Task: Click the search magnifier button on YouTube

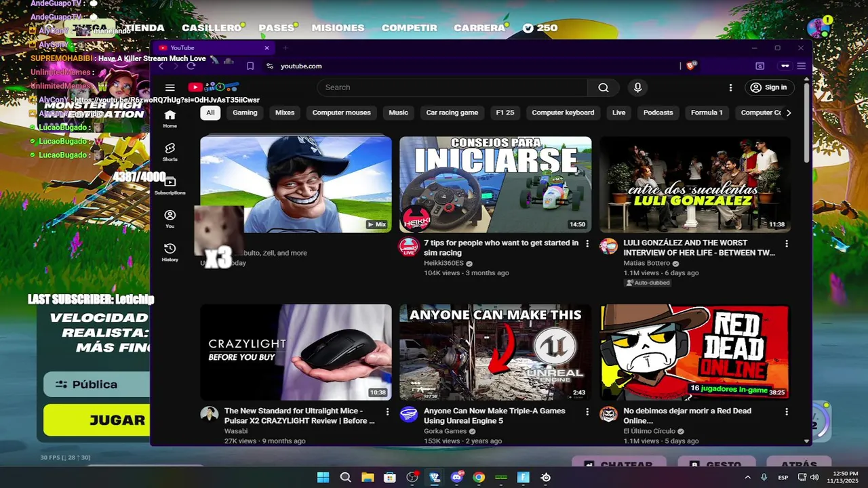Action: pyautogui.click(x=603, y=87)
